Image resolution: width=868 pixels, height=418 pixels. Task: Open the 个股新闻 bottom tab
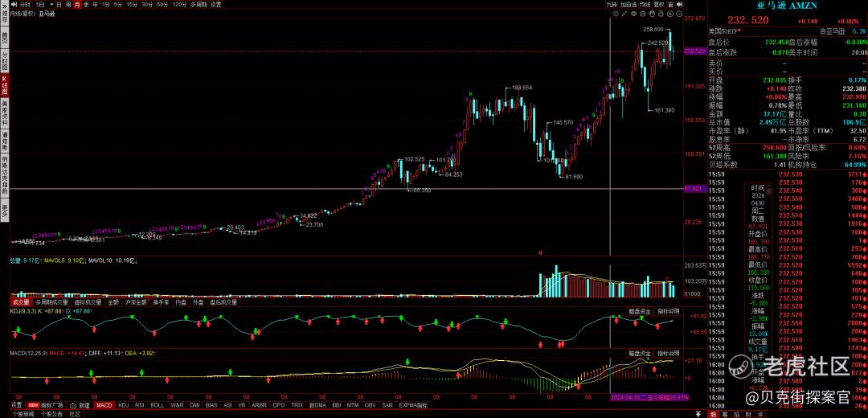click(23, 413)
